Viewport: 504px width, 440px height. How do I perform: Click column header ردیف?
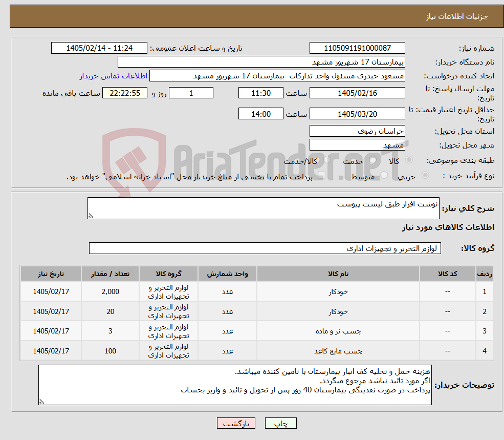pos(485,274)
